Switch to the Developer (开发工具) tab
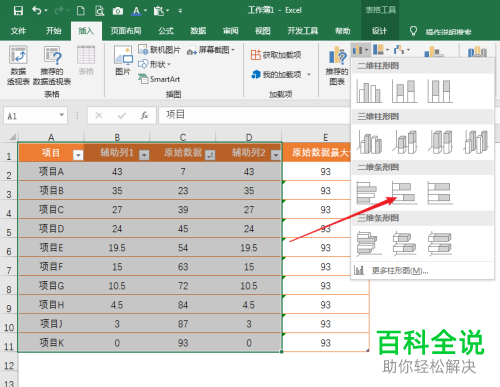Image resolution: width=500 pixels, height=387 pixels. tap(302, 31)
